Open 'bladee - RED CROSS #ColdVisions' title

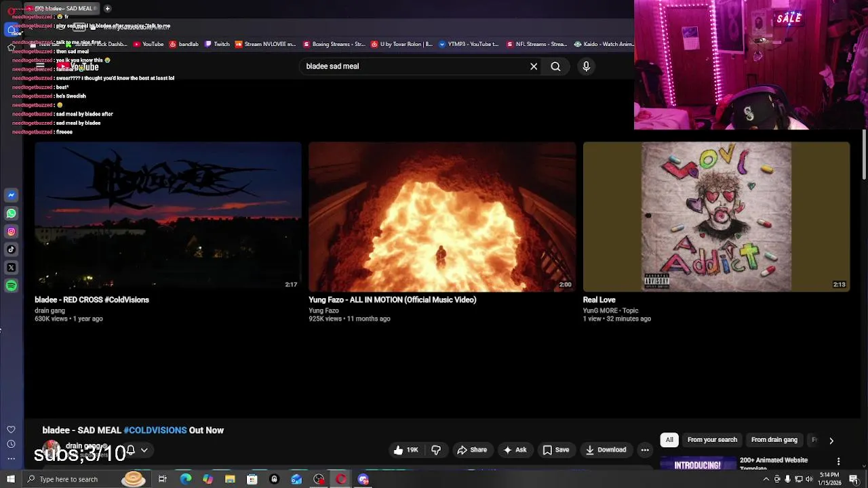point(92,300)
